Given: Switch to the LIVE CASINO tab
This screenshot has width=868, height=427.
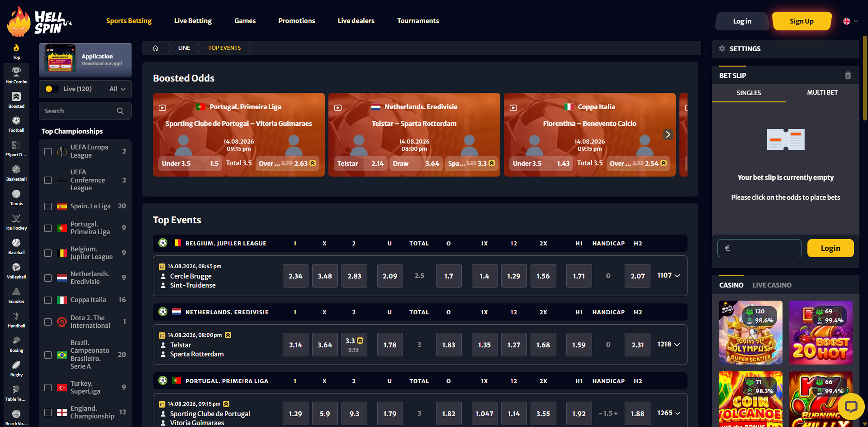Looking at the screenshot, I should click(x=772, y=285).
